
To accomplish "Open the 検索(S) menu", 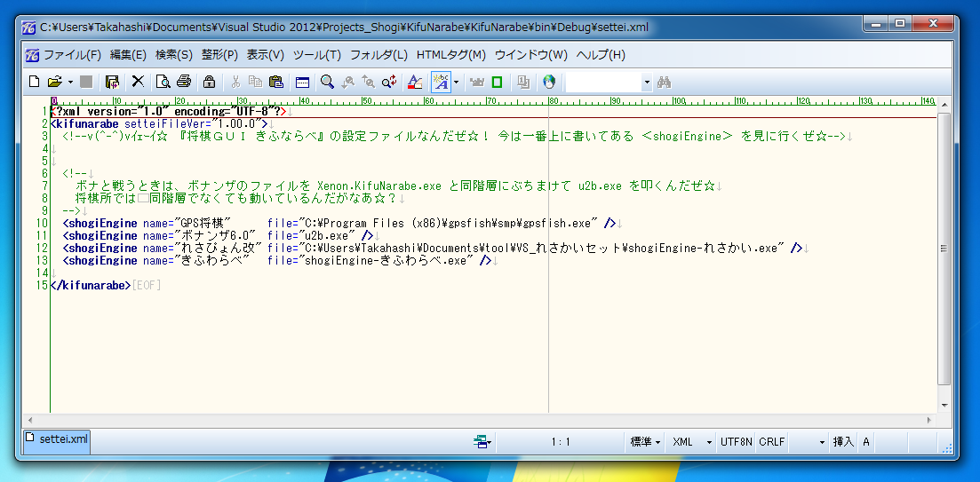I will [174, 55].
